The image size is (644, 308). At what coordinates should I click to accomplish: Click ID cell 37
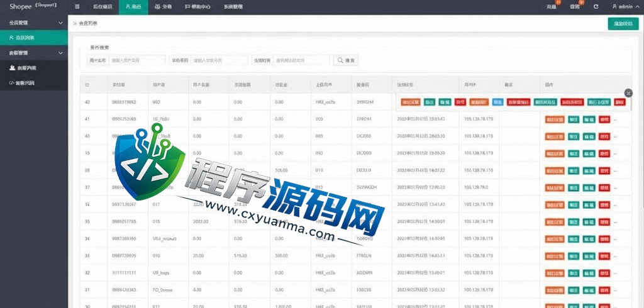pyautogui.click(x=87, y=187)
